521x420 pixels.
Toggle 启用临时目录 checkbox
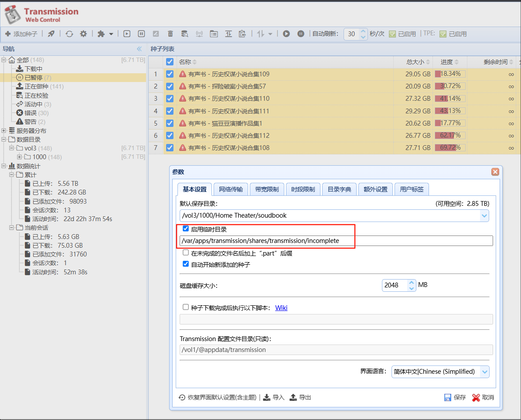(186, 229)
